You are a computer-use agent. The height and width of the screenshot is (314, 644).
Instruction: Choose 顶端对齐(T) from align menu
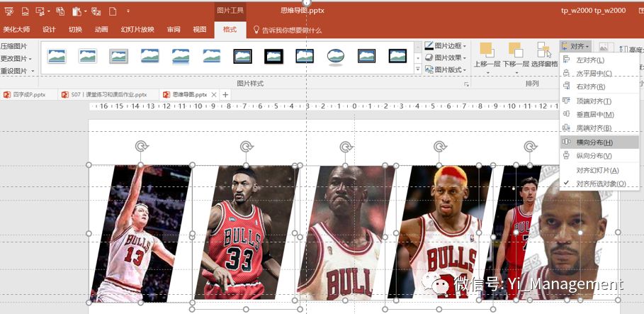599,101
